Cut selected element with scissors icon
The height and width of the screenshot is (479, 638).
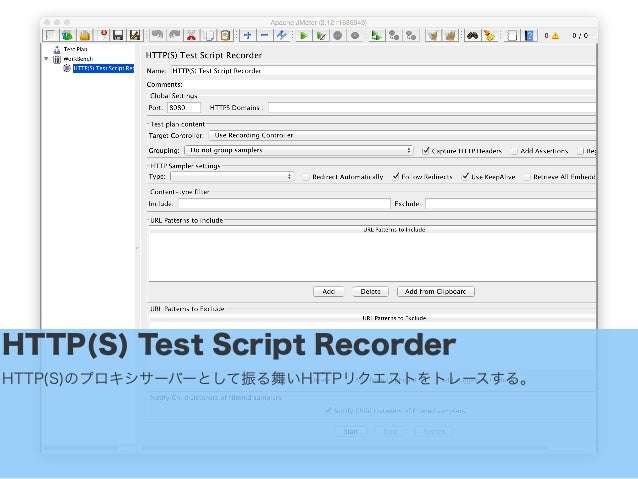pyautogui.click(x=192, y=35)
